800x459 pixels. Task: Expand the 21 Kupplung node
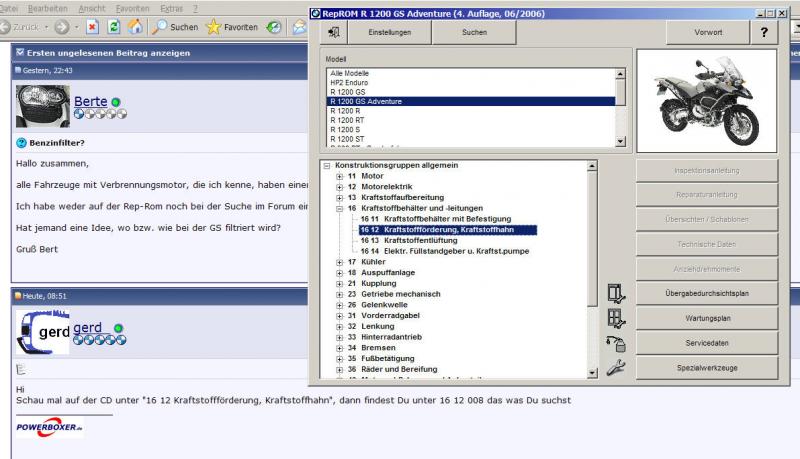tap(340, 284)
